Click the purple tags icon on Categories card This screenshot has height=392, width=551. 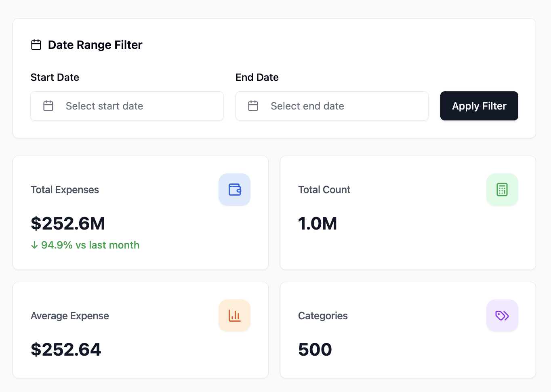tap(502, 315)
